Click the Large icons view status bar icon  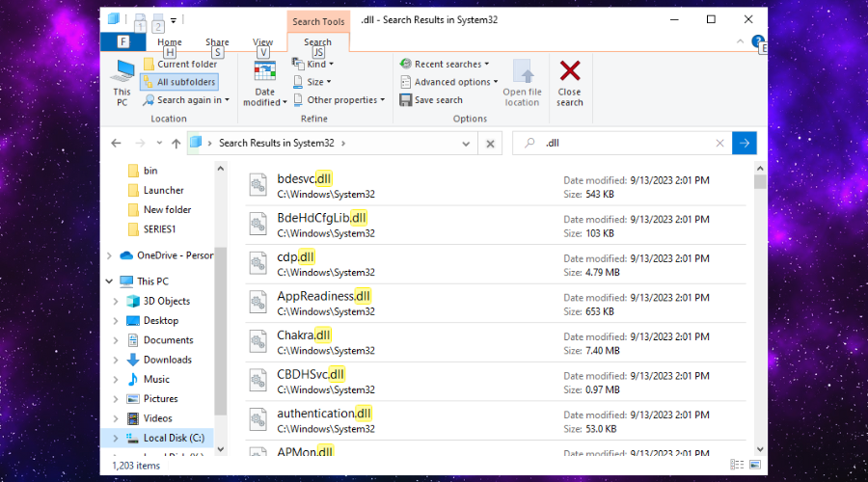755,465
